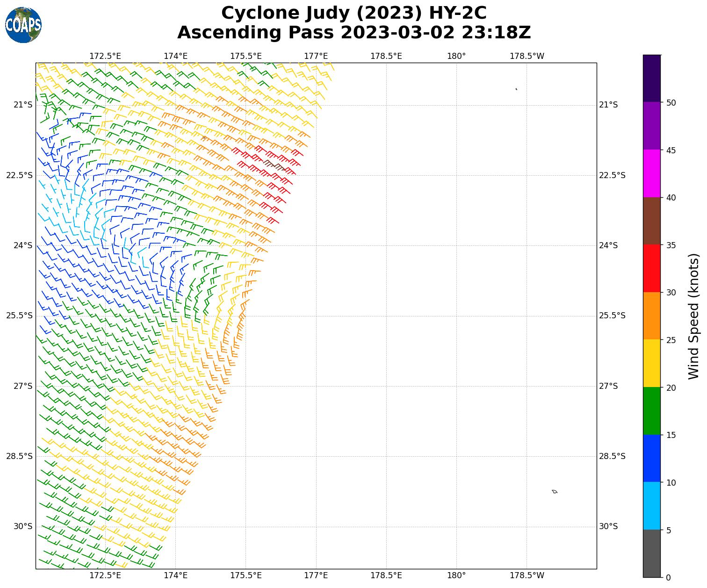The width and height of the screenshot is (707, 588).
Task: Click the right 27°S latitude label
Action: click(x=608, y=386)
